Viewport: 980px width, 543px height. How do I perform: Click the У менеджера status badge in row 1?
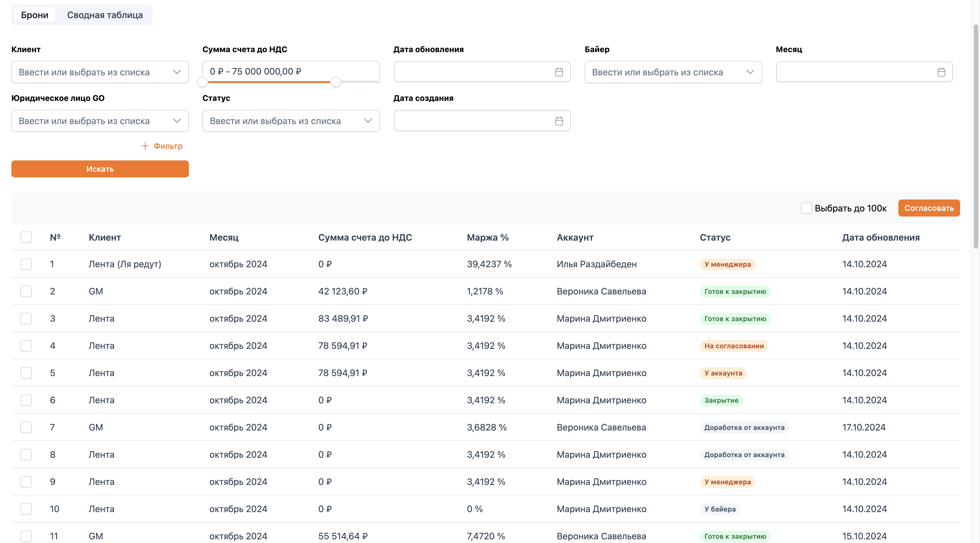pyautogui.click(x=727, y=264)
